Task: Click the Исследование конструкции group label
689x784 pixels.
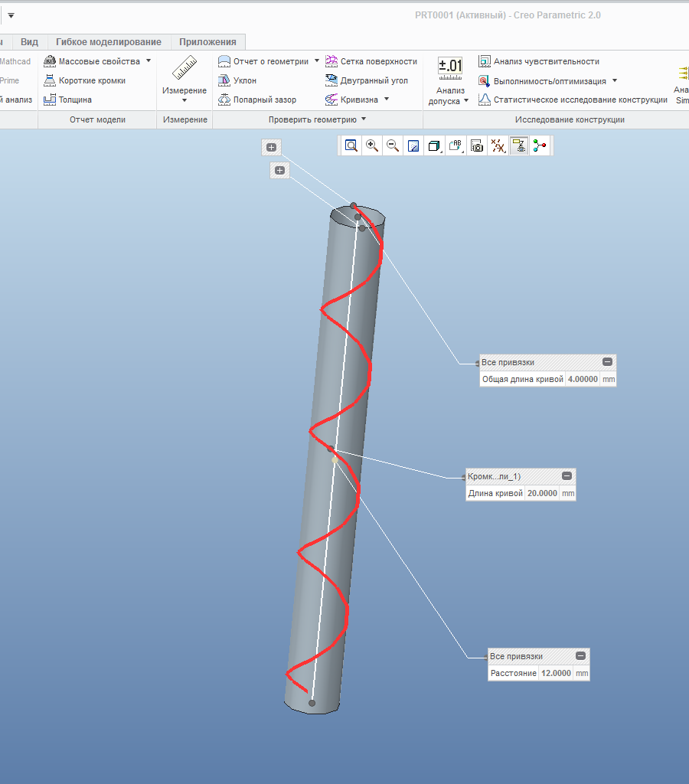Action: coord(570,119)
